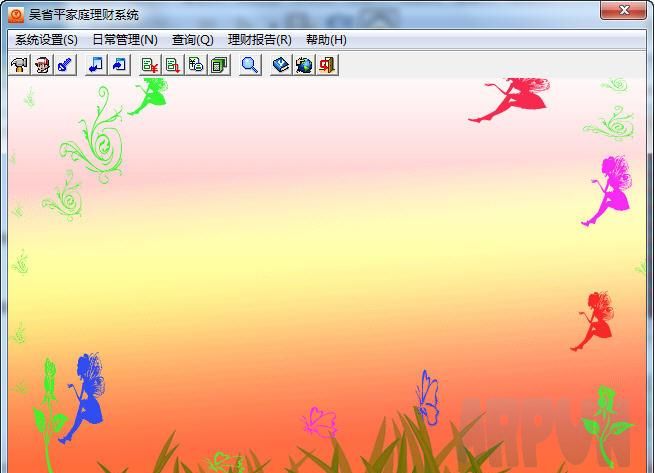Viewport: 655px width, 473px height.
Task: Close the 吴省平家庭理财系统 window
Action: (x=624, y=10)
